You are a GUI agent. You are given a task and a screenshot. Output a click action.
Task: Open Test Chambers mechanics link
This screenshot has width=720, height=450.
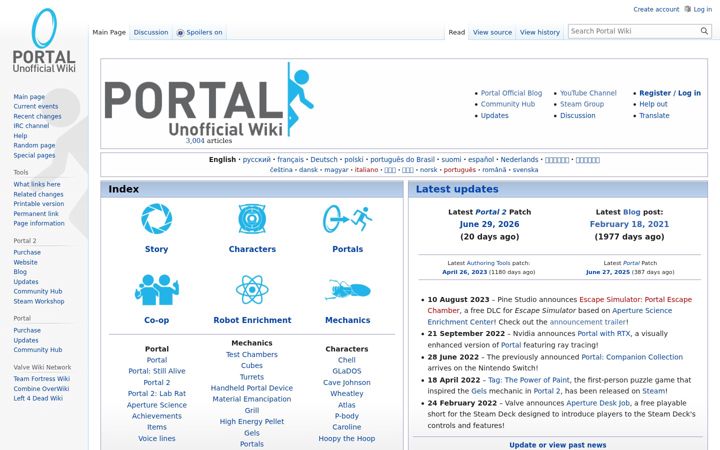point(252,354)
